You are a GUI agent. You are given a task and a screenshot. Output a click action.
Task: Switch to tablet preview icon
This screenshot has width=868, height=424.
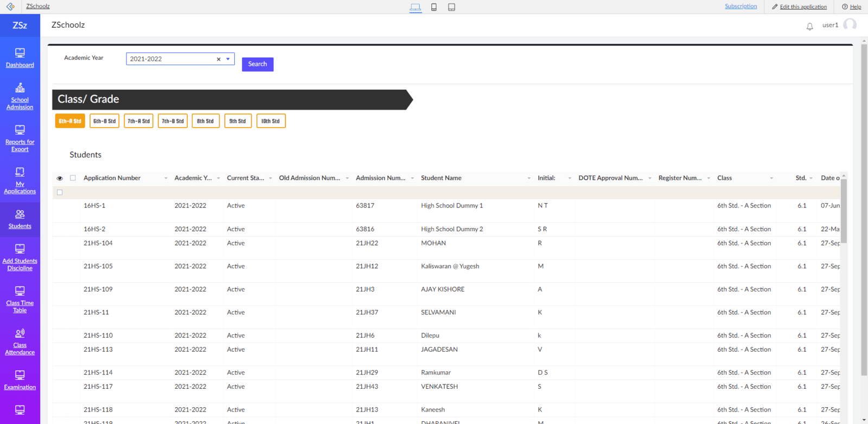coord(451,7)
